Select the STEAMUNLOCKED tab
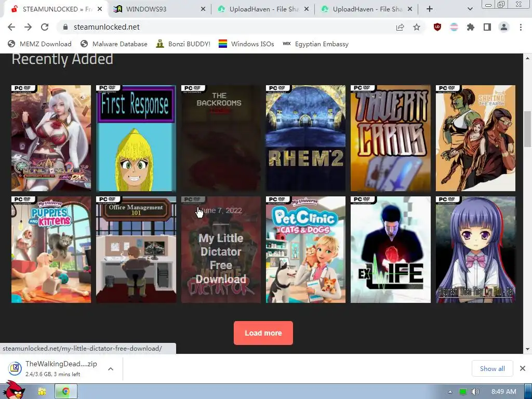 coord(56,9)
